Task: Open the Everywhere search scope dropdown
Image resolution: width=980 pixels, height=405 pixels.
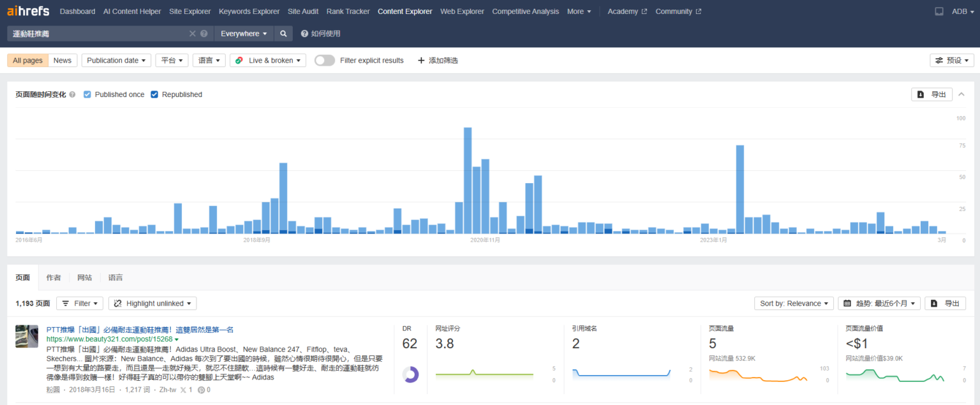Action: pyautogui.click(x=244, y=34)
